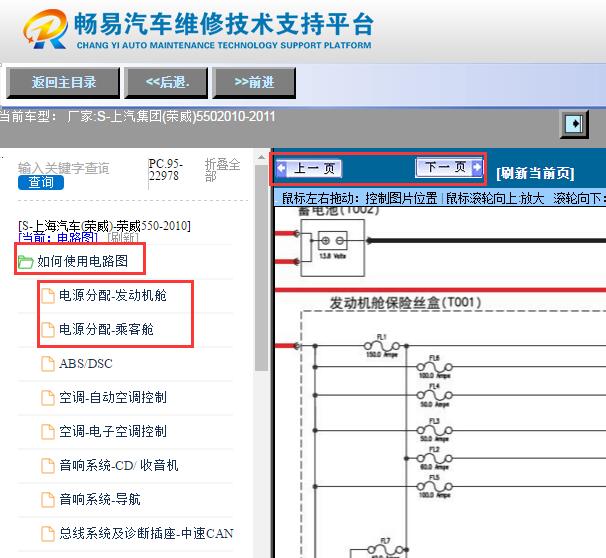The image size is (606, 558).
Task: Focus the keyword search input field
Action: (x=64, y=168)
